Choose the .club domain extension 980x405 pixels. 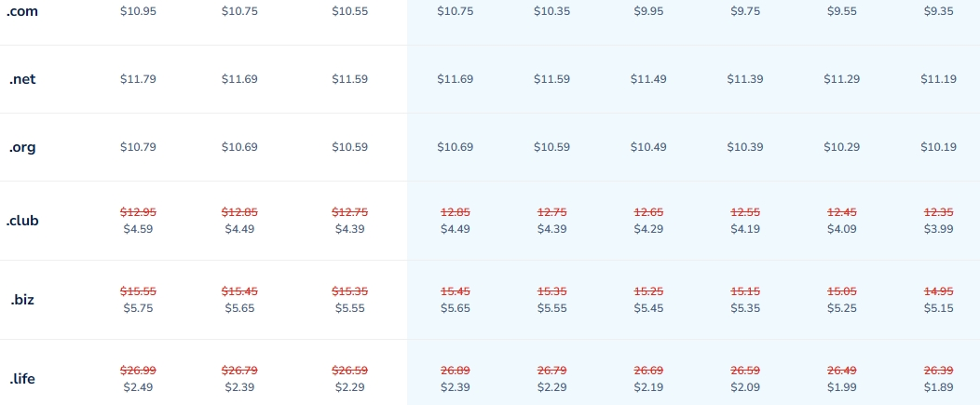tap(24, 221)
